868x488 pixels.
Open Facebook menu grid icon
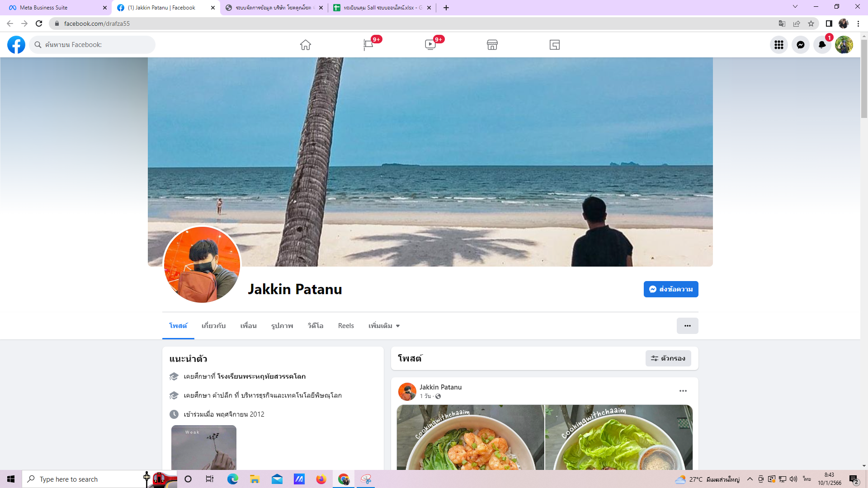[778, 45]
